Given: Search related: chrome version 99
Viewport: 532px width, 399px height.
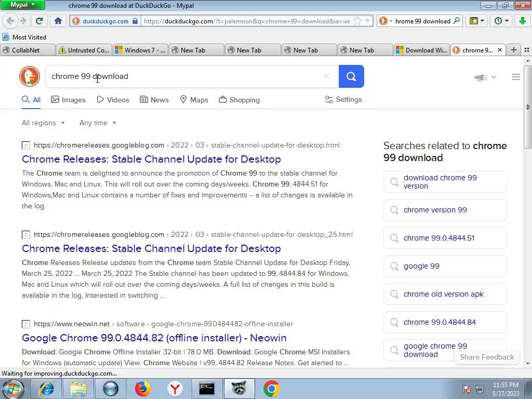Looking at the screenshot, I should (445, 210).
